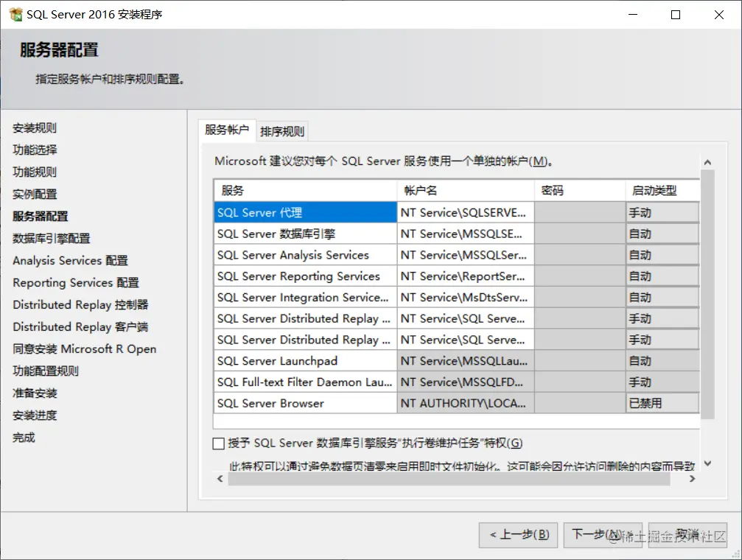Click 同意安装 Microsoft R Open step
Viewport: 742px width, 560px height.
(84, 349)
